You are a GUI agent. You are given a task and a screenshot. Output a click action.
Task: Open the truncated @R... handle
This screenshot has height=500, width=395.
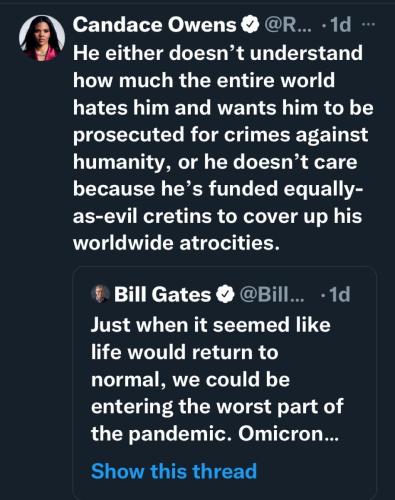288,25
